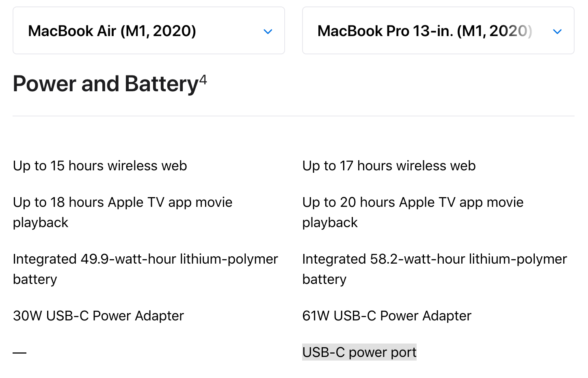This screenshot has width=588, height=378.
Task: Click the Power and Battery heading
Action: tap(106, 84)
